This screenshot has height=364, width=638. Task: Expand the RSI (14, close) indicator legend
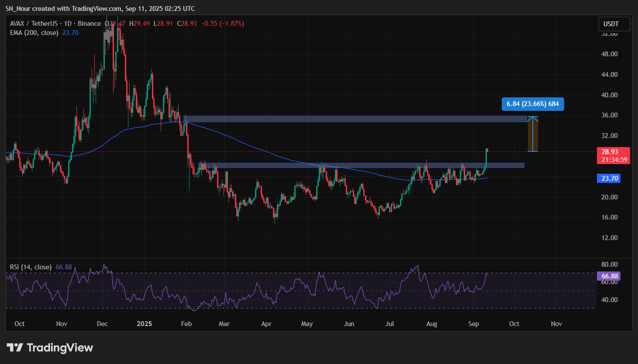31,267
